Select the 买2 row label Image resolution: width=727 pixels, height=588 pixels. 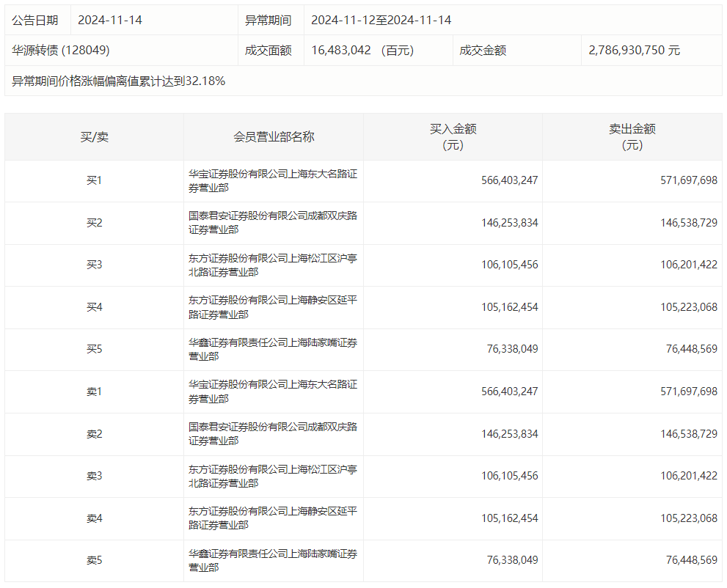pos(94,224)
